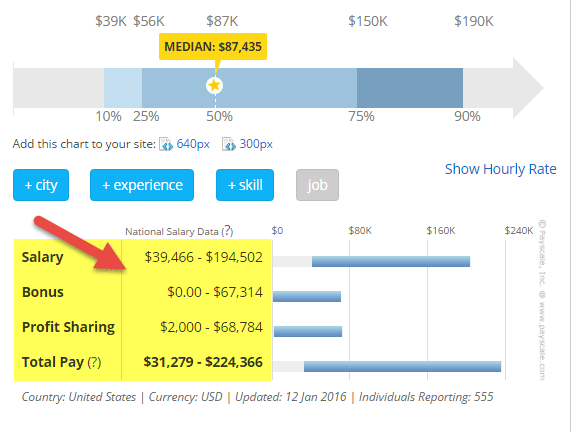571x432 pixels.
Task: Click the + city filter button
Action: 41,185
